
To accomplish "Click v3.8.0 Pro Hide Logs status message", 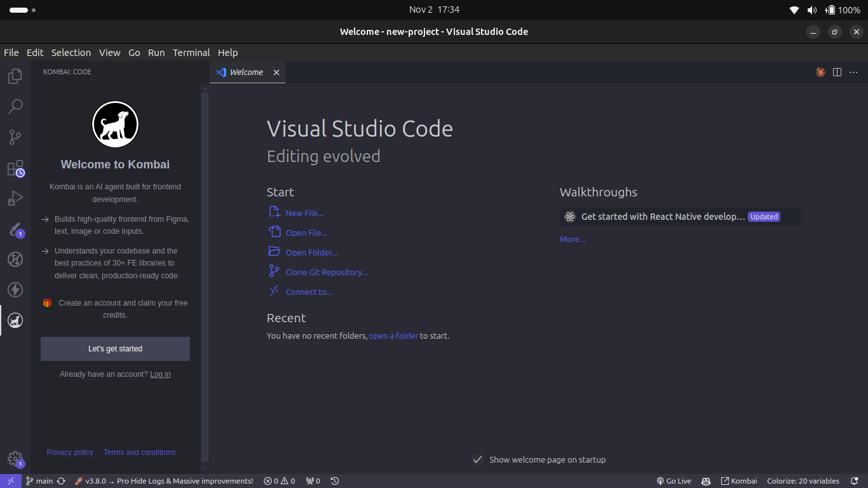I will click(x=164, y=481).
